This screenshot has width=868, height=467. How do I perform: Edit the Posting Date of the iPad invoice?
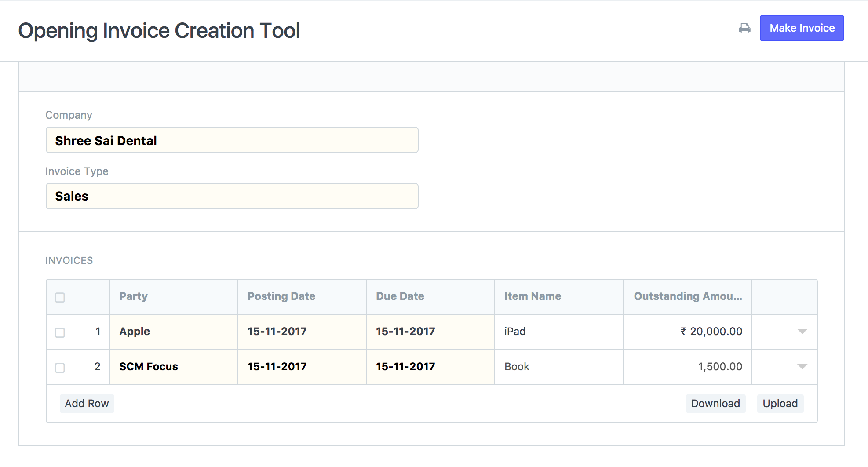coord(302,332)
